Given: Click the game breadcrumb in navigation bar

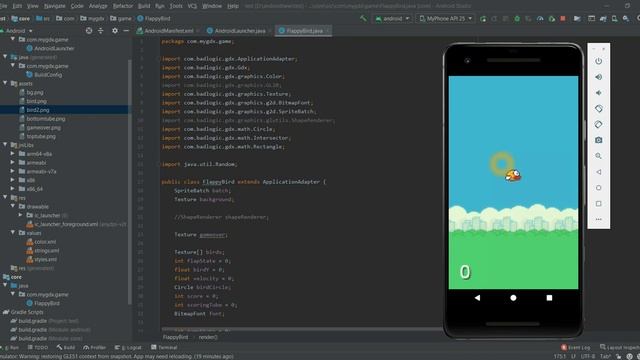Looking at the screenshot, I should 121,18.
